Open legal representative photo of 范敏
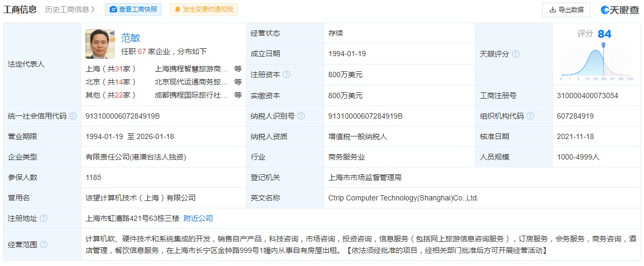Image resolution: width=644 pixels, height=266 pixels. click(x=100, y=44)
